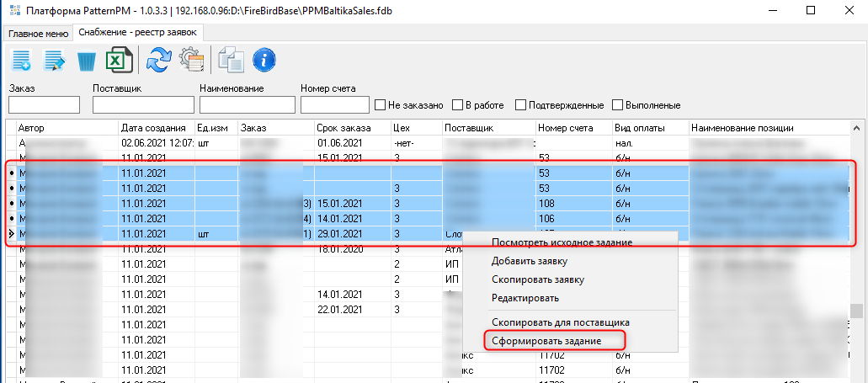Image resolution: width=868 pixels, height=383 pixels.
Task: Export the registry to Excel
Action: coord(120,61)
